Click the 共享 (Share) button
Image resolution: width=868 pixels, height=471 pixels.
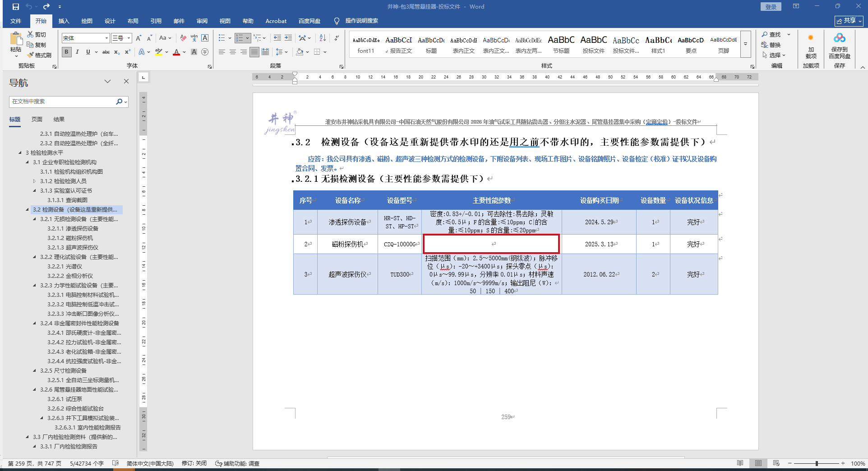pos(849,21)
